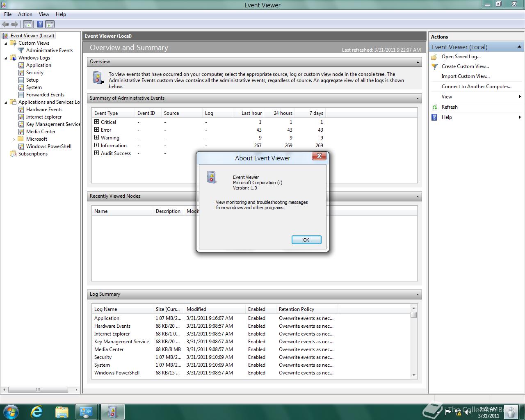Viewport: 525px width, 420px height.
Task: Click the Log Summary scrollbar up arrow
Action: pyautogui.click(x=414, y=308)
